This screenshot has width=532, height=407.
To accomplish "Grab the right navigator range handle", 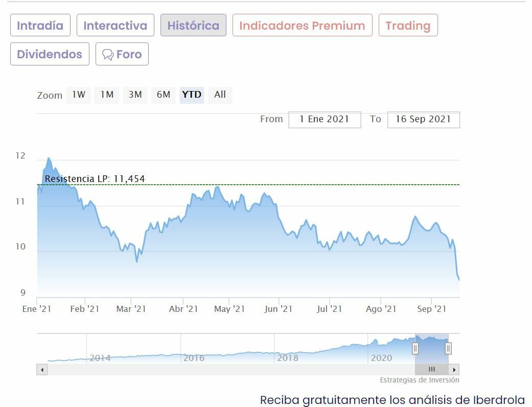I will click(x=448, y=349).
